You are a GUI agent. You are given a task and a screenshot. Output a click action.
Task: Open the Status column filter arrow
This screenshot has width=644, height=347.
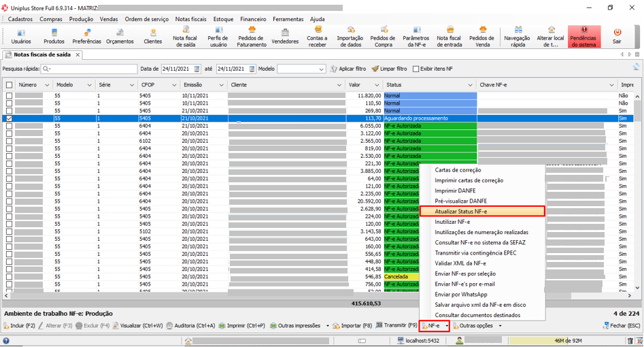(471, 85)
